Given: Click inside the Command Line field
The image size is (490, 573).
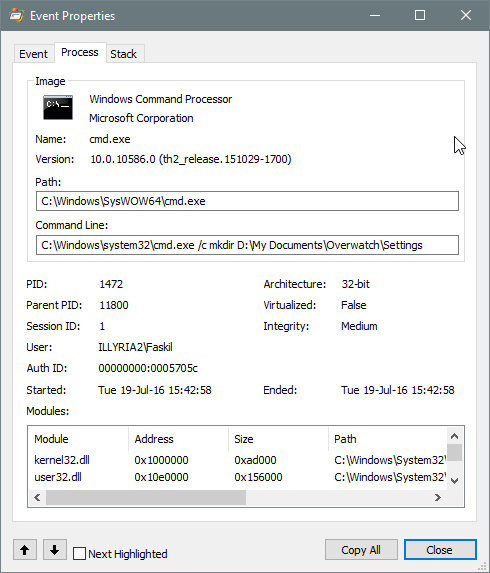Looking at the screenshot, I should point(247,245).
